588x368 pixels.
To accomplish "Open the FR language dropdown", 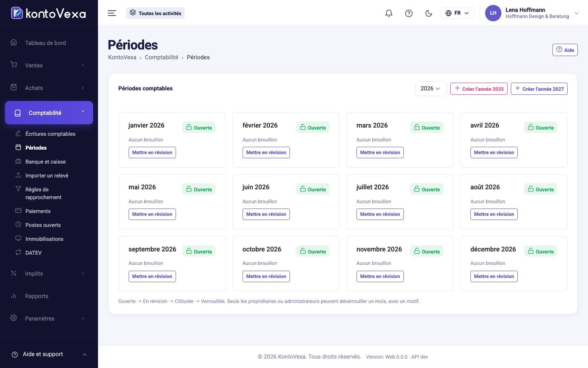I will pos(457,13).
